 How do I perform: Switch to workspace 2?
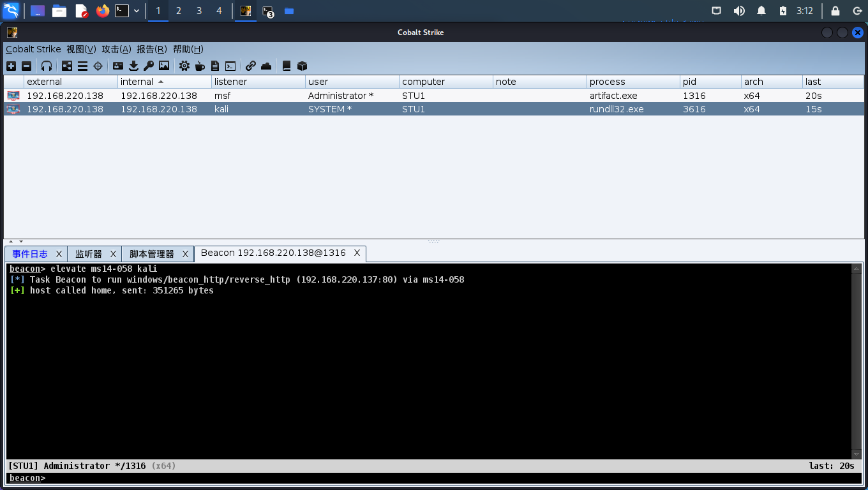click(179, 11)
